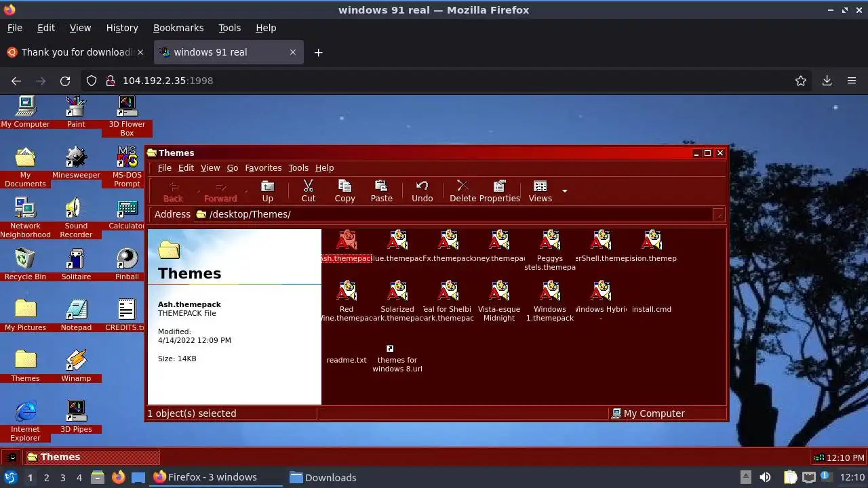Open the Paint desktop icon
This screenshot has height=488, width=868.
(x=76, y=112)
